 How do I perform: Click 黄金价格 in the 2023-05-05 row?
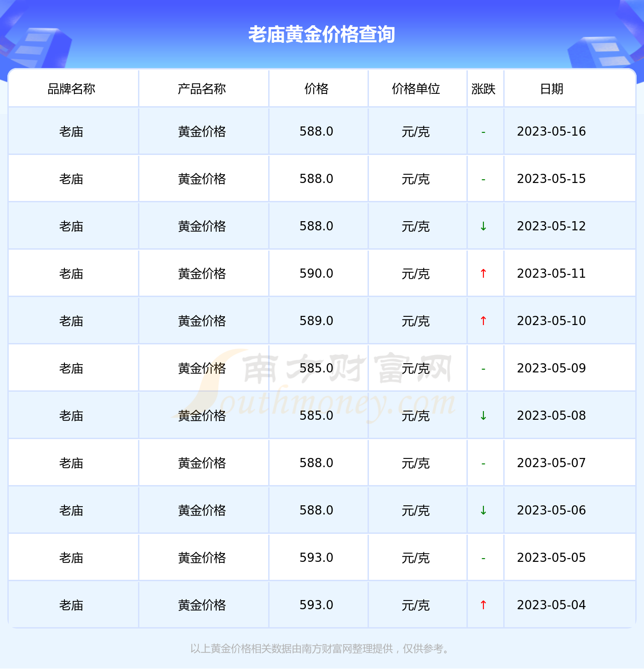pos(202,558)
